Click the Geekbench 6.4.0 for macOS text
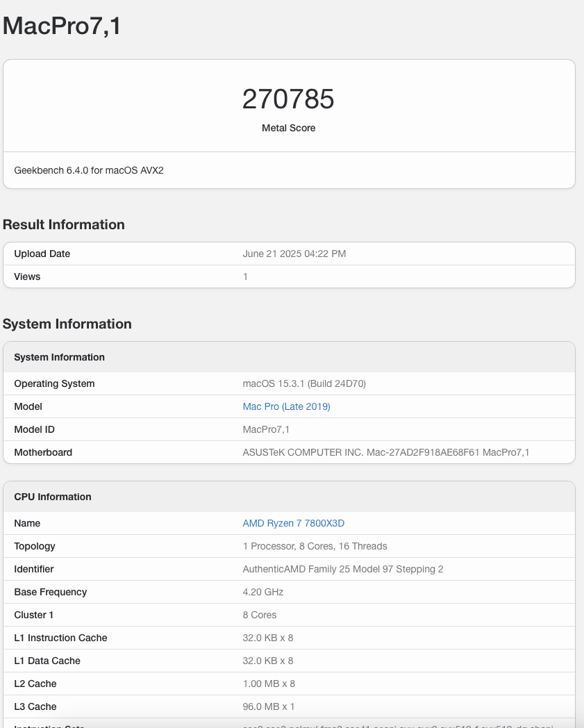 88,170
